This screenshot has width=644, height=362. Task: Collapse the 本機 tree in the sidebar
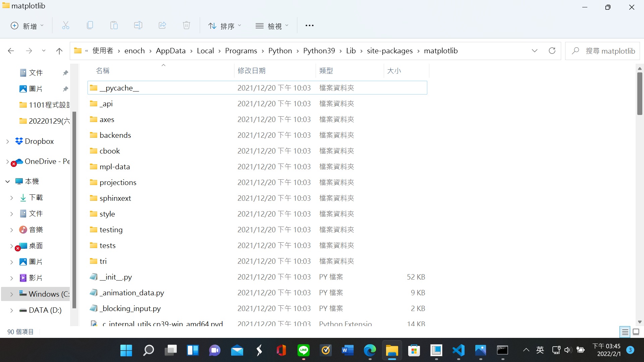coord(7,181)
